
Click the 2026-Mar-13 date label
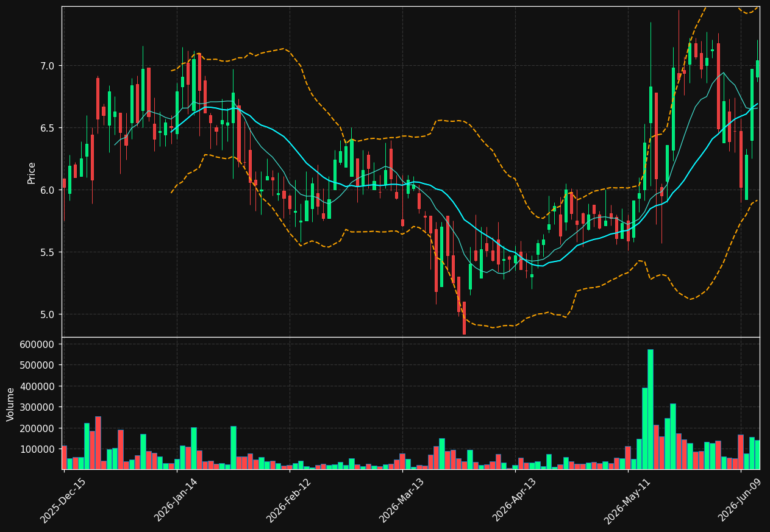click(x=402, y=501)
